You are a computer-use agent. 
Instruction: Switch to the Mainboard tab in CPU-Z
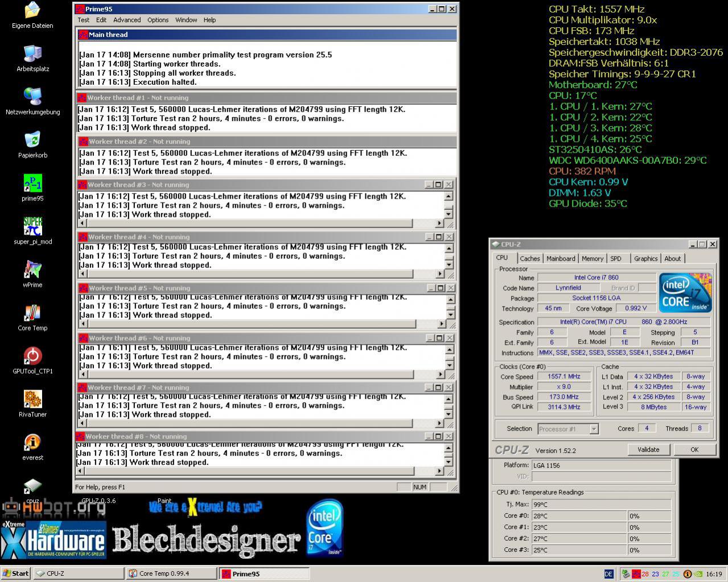coord(561,258)
